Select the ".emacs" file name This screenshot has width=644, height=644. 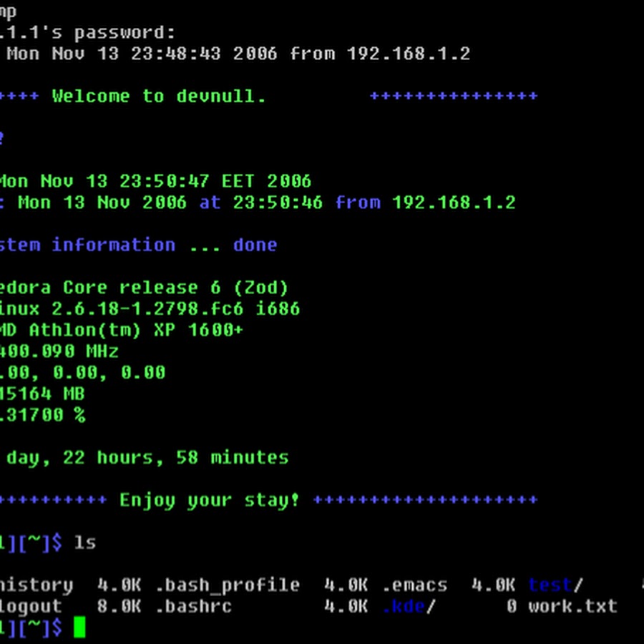tap(415, 585)
